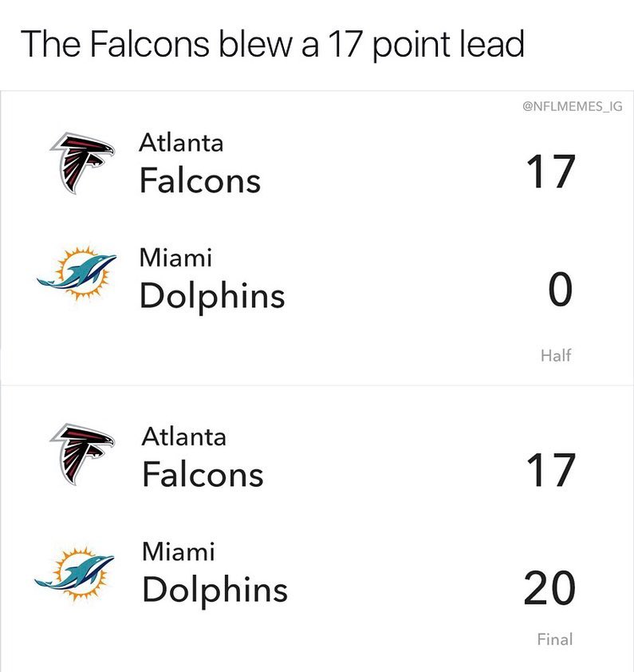Select Falcons team name in halftime score
The height and width of the screenshot is (672, 634).
[x=200, y=180]
